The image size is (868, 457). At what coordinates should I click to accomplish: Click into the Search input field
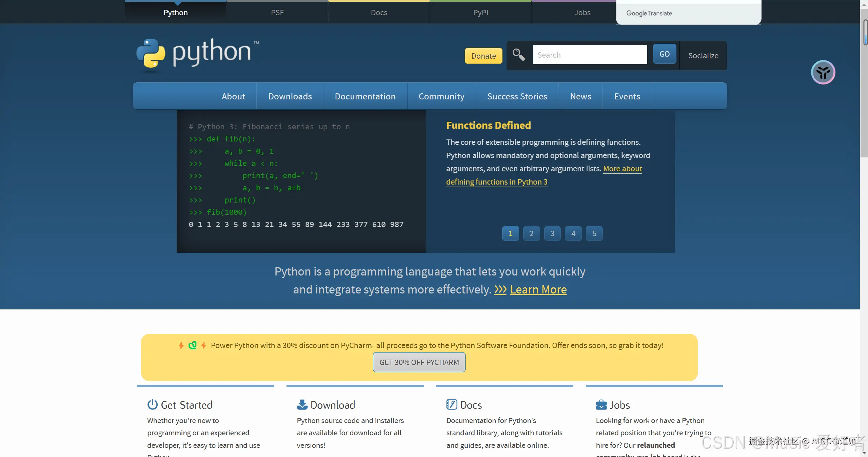(590, 55)
